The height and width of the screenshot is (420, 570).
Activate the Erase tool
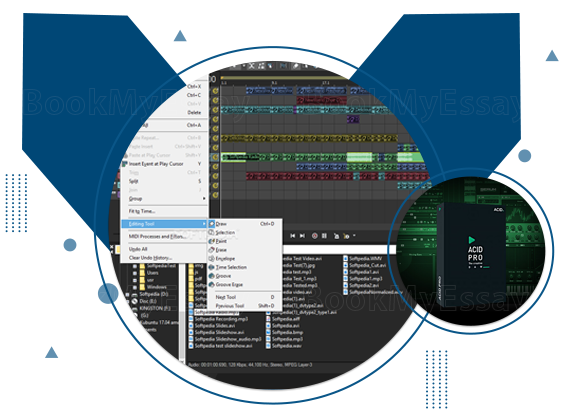coord(221,250)
